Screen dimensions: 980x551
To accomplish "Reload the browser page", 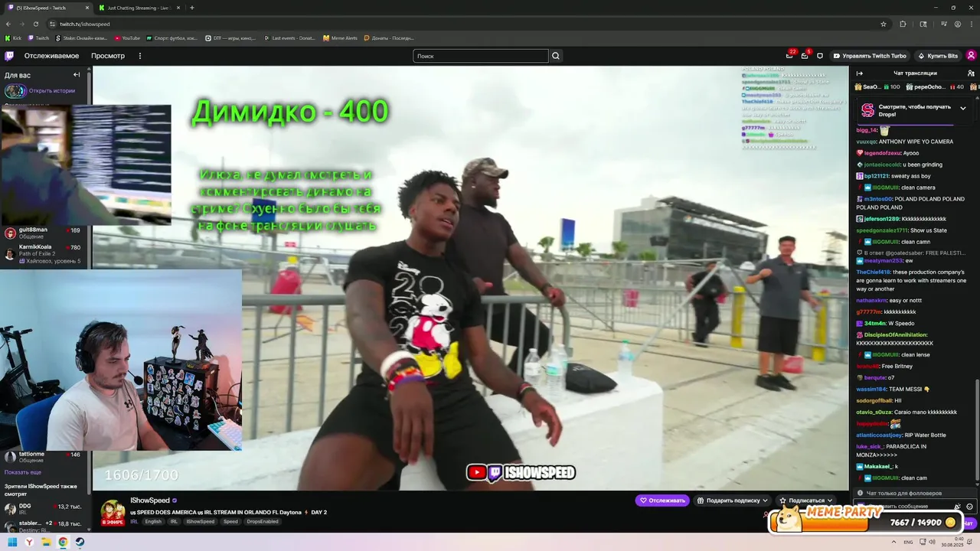I will click(34, 24).
